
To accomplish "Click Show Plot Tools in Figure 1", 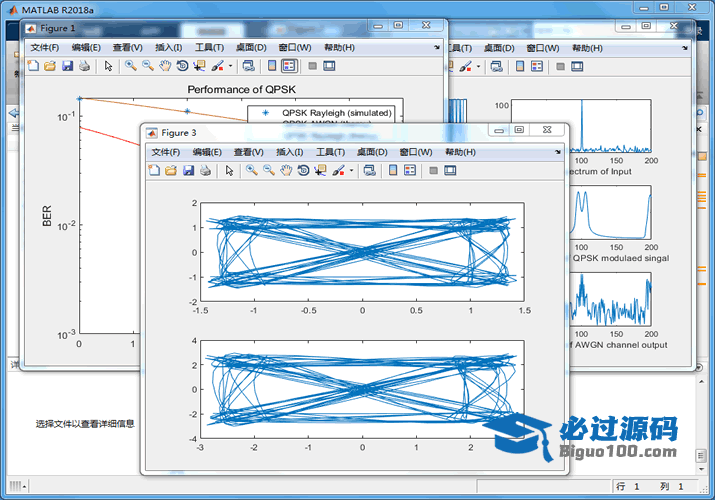I will 329,66.
